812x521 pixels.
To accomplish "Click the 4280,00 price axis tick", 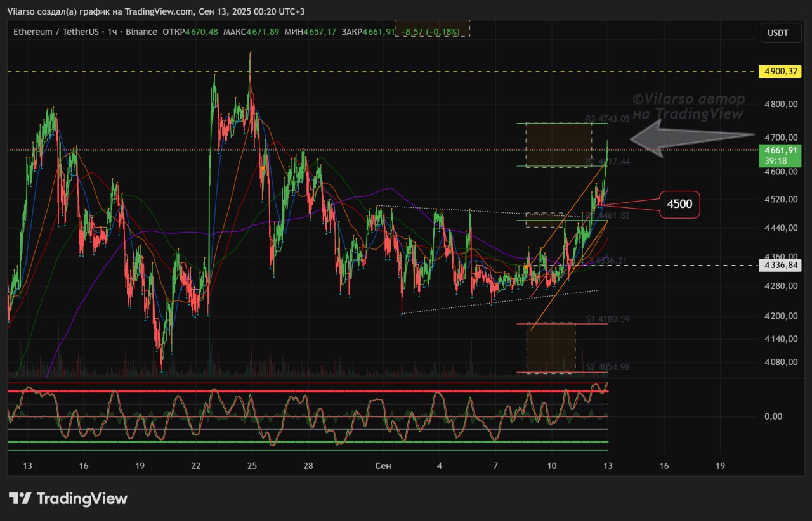I will pos(780,286).
